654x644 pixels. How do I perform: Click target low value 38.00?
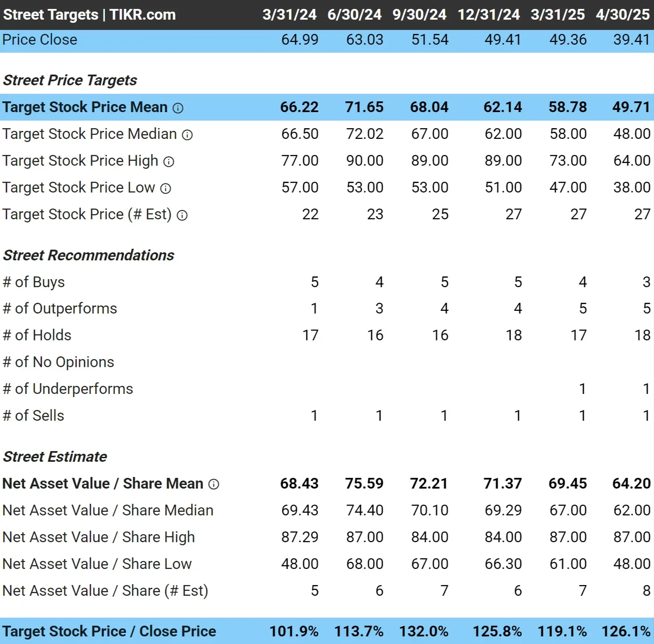[x=632, y=188]
